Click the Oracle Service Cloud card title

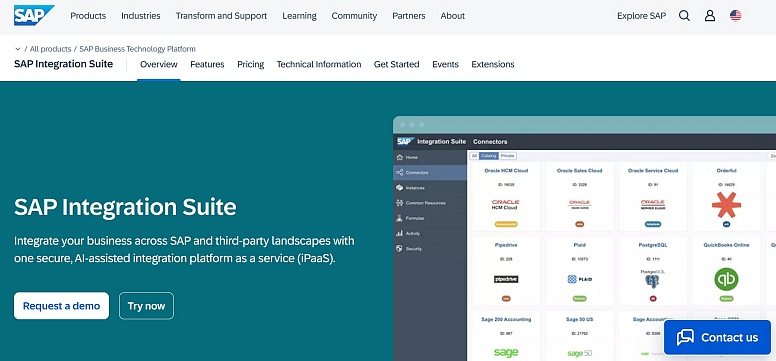(x=653, y=170)
